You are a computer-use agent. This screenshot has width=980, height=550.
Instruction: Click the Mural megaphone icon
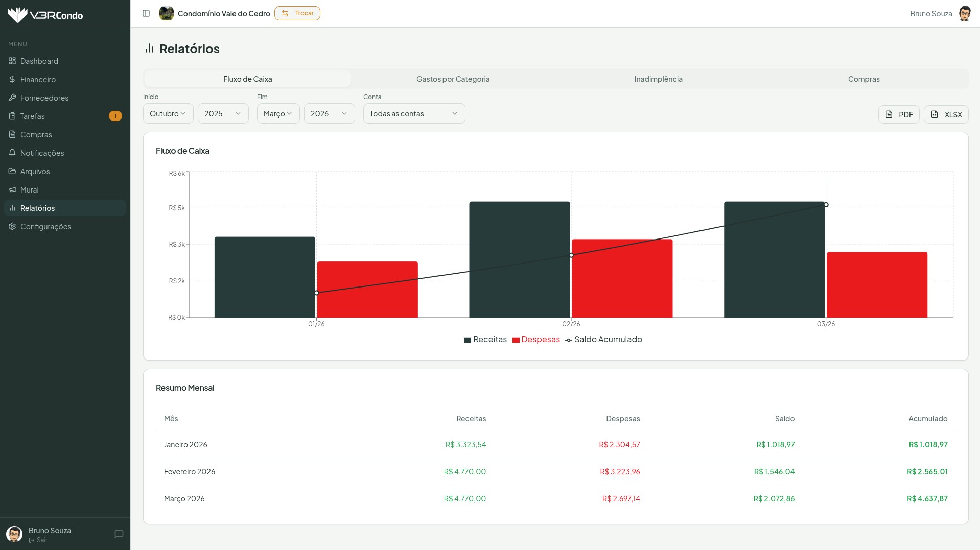tap(12, 189)
